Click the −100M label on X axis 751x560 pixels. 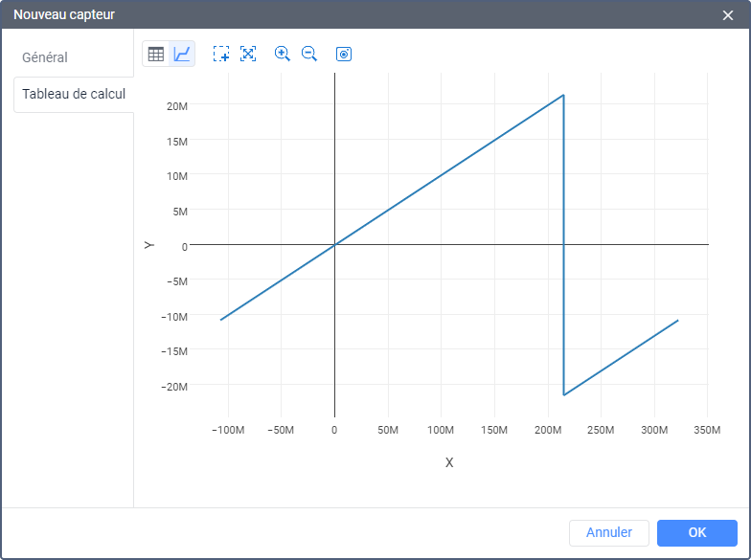coord(228,430)
